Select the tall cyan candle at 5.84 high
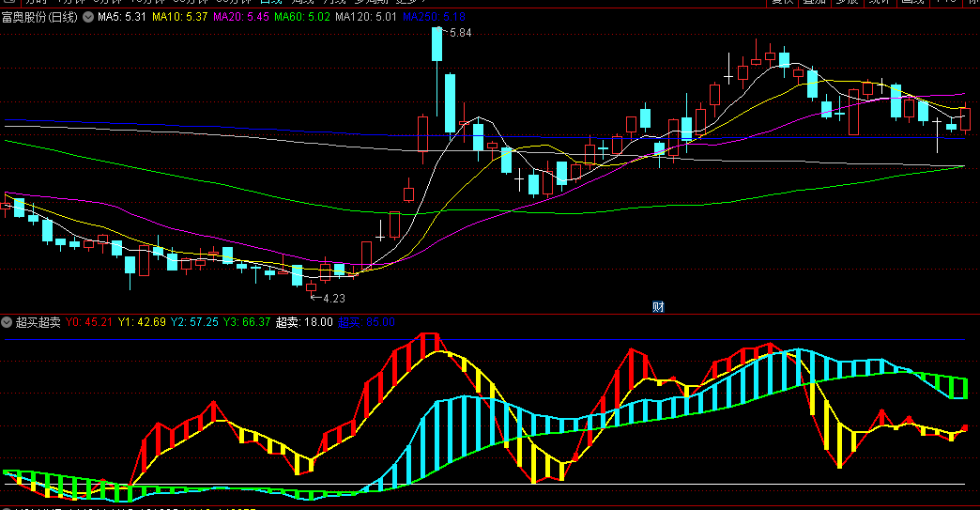This screenshot has height=510, width=980. tap(436, 44)
